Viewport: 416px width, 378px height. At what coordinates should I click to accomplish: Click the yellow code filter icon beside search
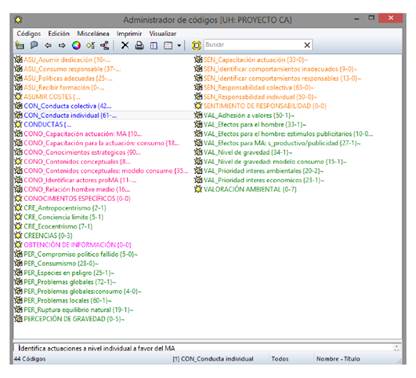click(x=197, y=45)
